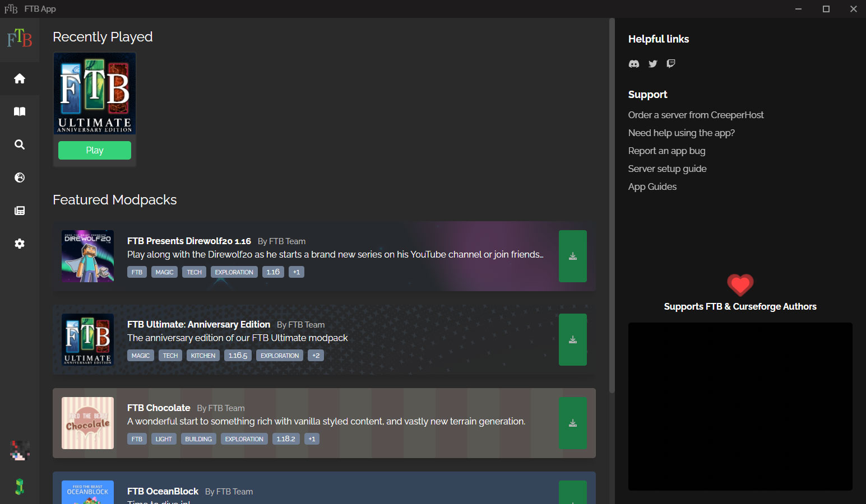Click FTB Ultimate description 'The anniversary edition of...'
This screenshot has height=504, width=866.
click(238, 338)
